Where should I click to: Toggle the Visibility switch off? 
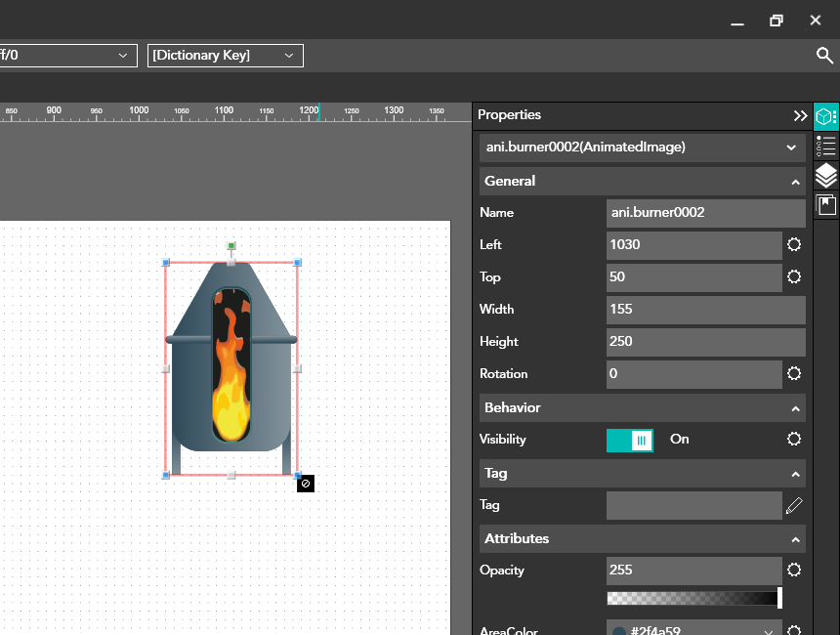[630, 440]
